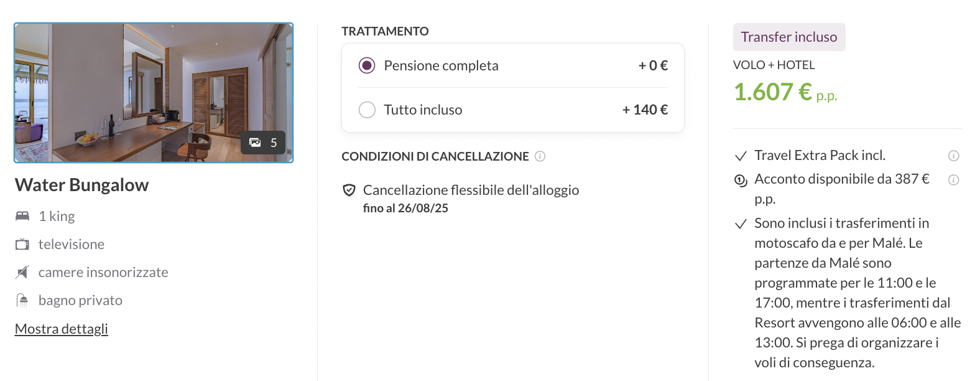
Task: Click checkmark next to Travel Extra Pack
Action: (741, 156)
